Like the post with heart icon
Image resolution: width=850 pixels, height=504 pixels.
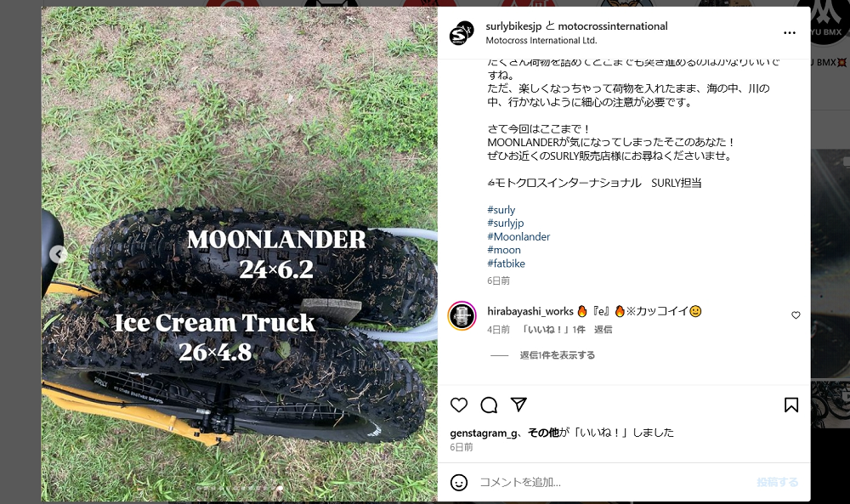click(x=459, y=405)
